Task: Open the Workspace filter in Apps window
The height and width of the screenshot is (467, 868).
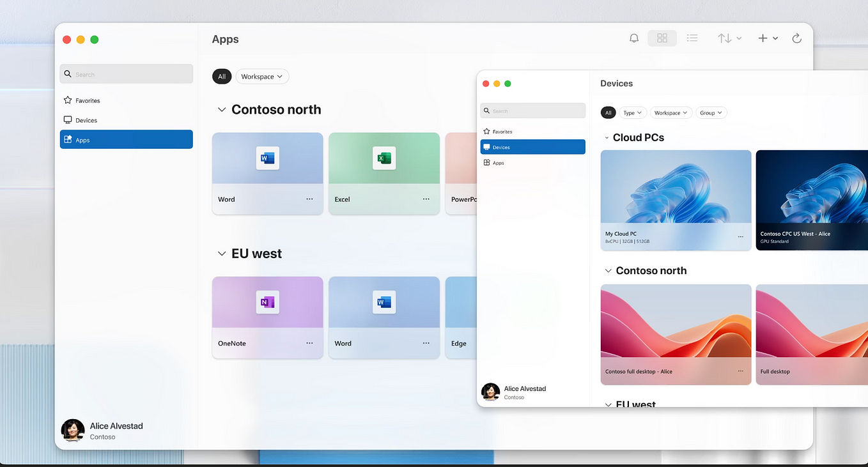Action: point(262,77)
